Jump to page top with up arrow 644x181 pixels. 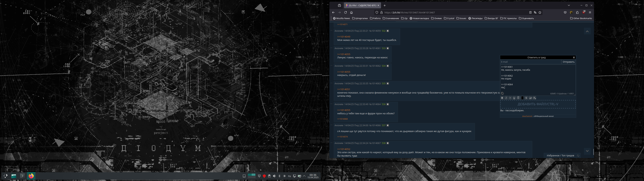(x=587, y=32)
